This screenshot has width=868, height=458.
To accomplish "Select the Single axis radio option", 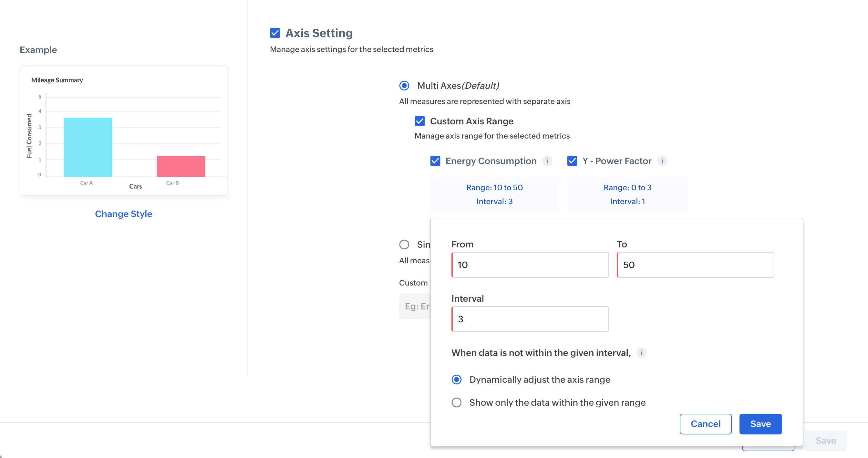I will [404, 244].
